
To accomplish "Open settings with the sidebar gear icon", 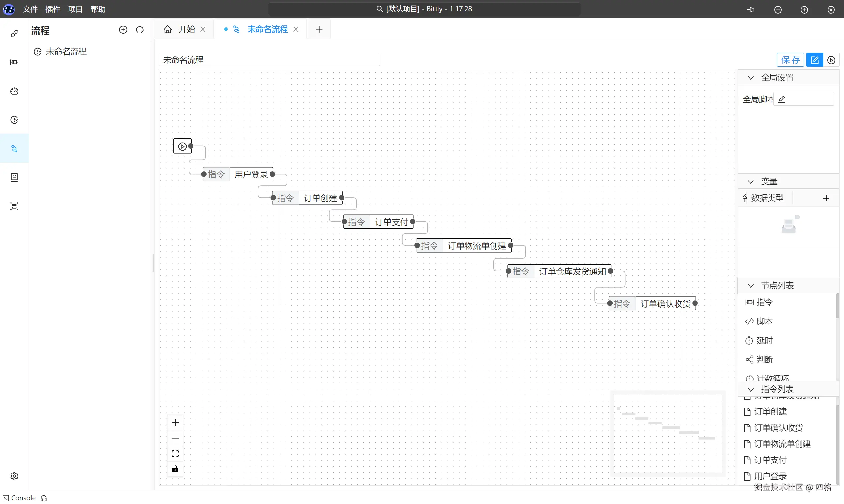I will (x=14, y=476).
